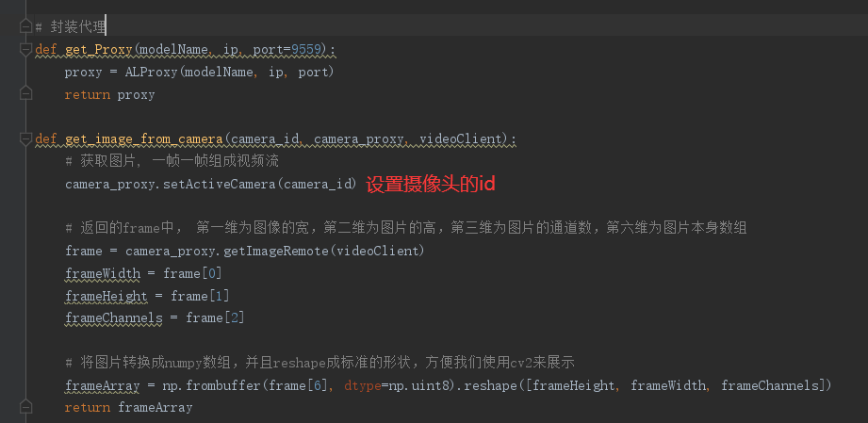The image size is (868, 423).
Task: Collapse the get_image_from_camera function fold marker
Action: (x=25, y=138)
